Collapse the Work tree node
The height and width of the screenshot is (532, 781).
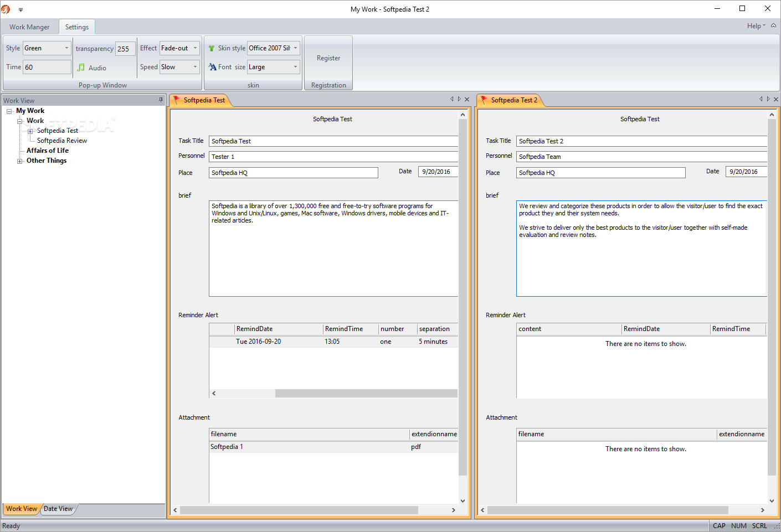pyautogui.click(x=20, y=121)
